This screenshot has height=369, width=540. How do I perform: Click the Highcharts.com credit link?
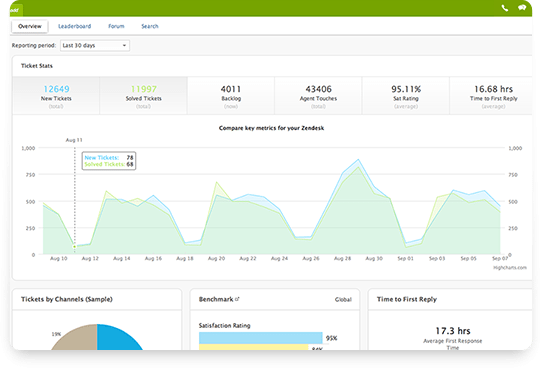510,268
